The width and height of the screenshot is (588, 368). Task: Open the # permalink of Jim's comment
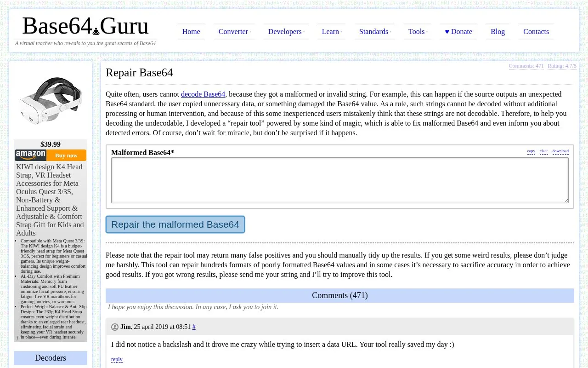[x=194, y=327]
